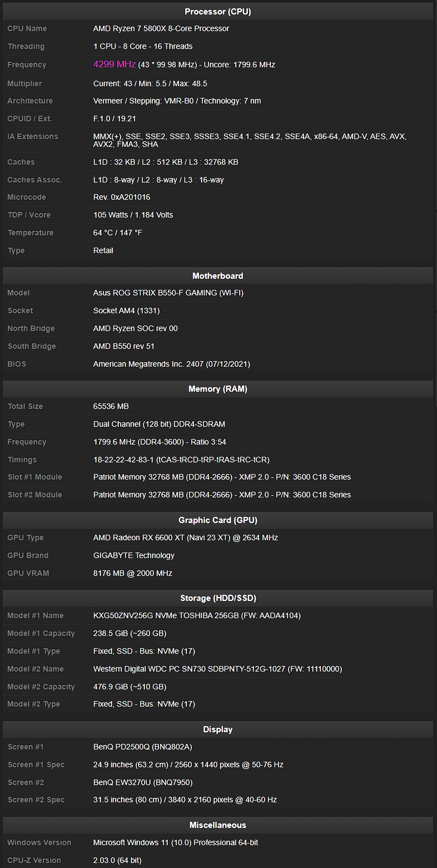Select the 105 Watts / 1.184 Volts value
The height and width of the screenshot is (868, 437).
click(133, 215)
